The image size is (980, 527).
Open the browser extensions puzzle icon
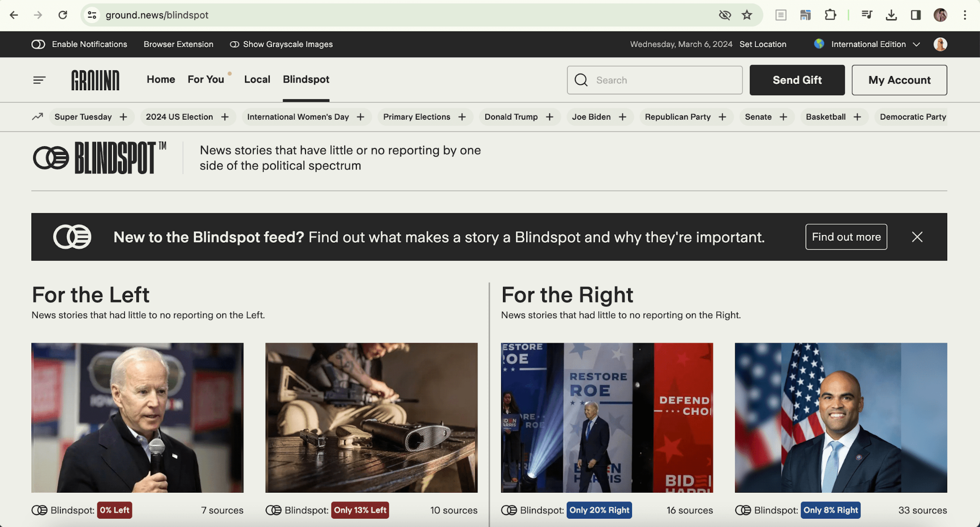(830, 15)
